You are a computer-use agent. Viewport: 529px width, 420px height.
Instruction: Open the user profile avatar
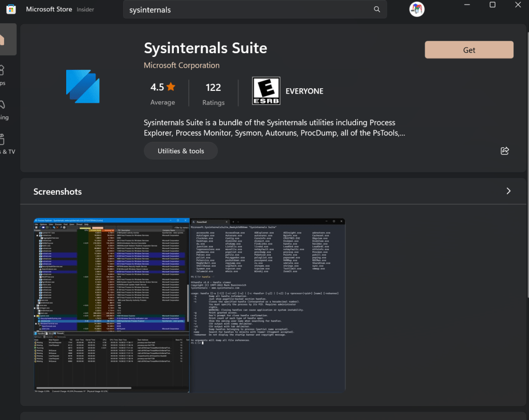(416, 9)
